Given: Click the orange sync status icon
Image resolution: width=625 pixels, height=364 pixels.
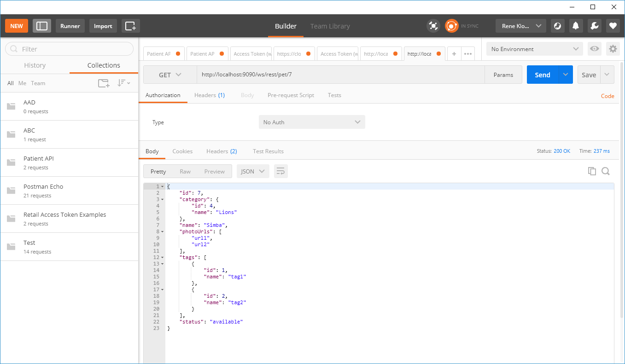Looking at the screenshot, I should [x=451, y=26].
